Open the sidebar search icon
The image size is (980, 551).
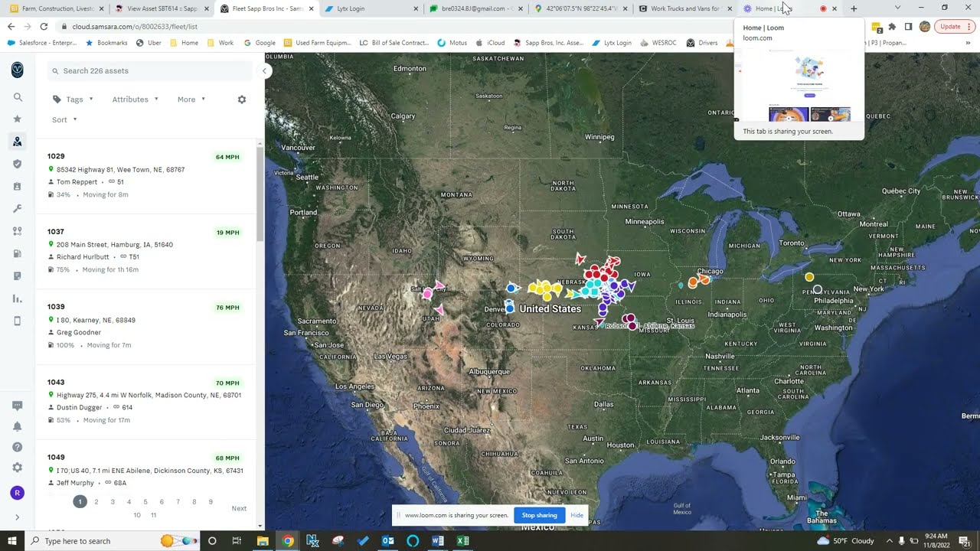click(x=18, y=97)
